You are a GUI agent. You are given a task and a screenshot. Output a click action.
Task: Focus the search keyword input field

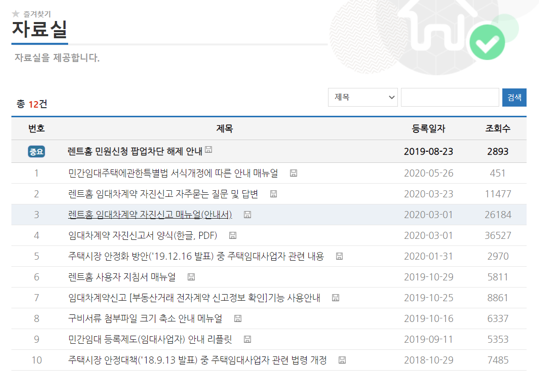(x=450, y=97)
